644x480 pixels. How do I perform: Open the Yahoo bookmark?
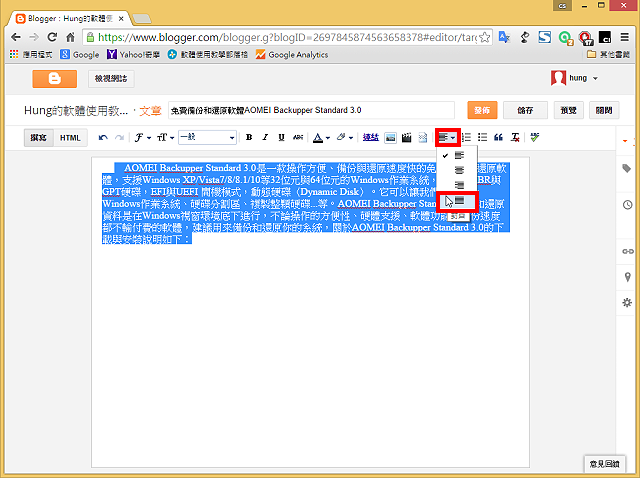click(x=133, y=55)
